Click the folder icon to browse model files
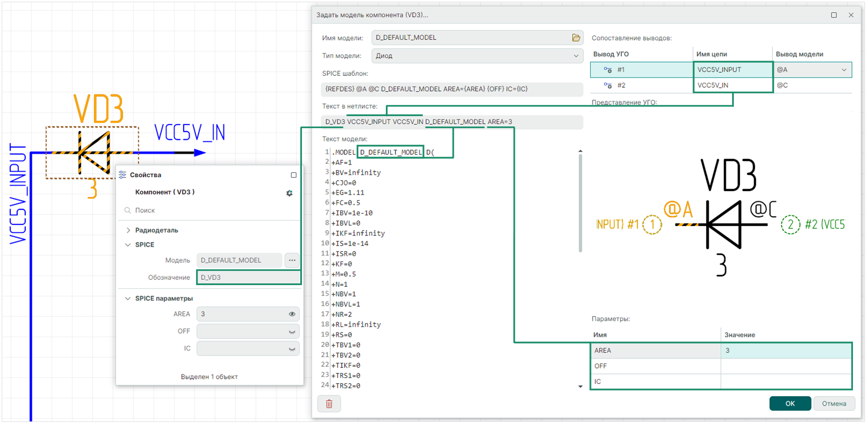Screen dimensions: 868x424 [x=576, y=38]
